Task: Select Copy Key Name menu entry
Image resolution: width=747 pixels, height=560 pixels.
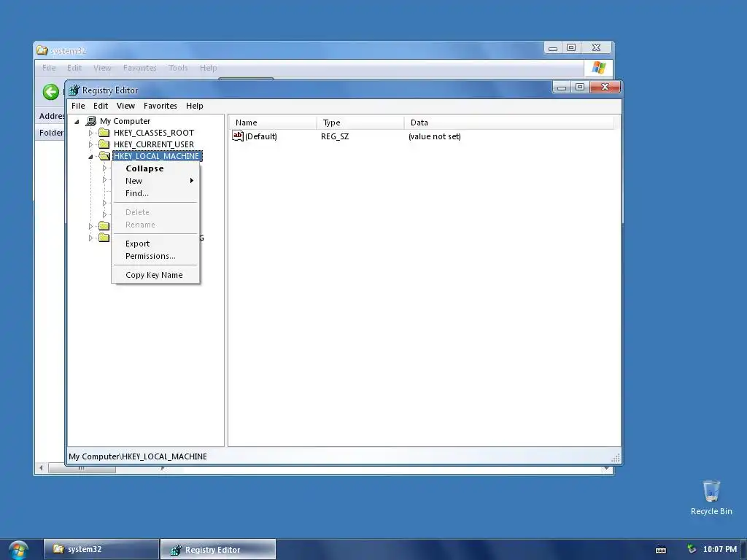Action: pyautogui.click(x=156, y=275)
